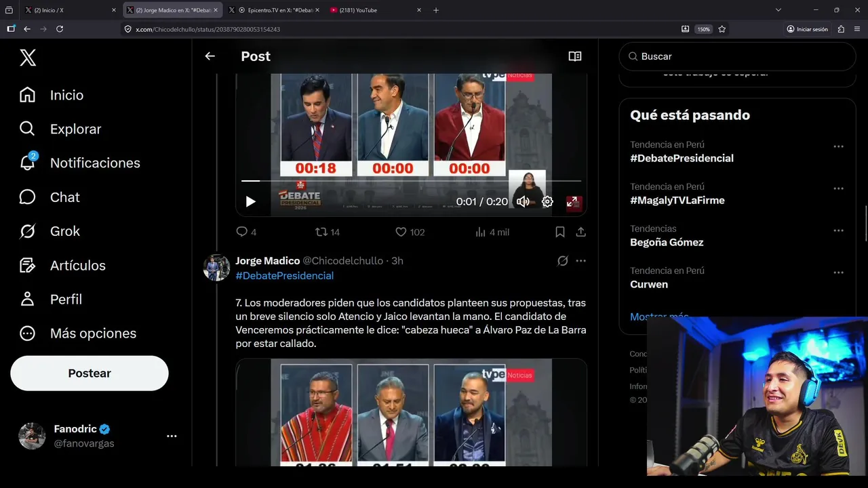This screenshot has width=868, height=488.
Task: Switch to the YouTube browser tab
Action: point(376,10)
